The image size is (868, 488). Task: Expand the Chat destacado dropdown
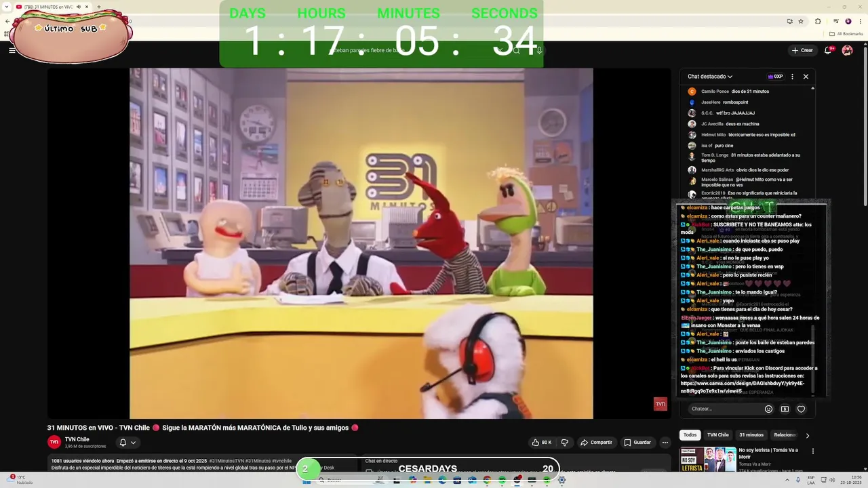[710, 77]
